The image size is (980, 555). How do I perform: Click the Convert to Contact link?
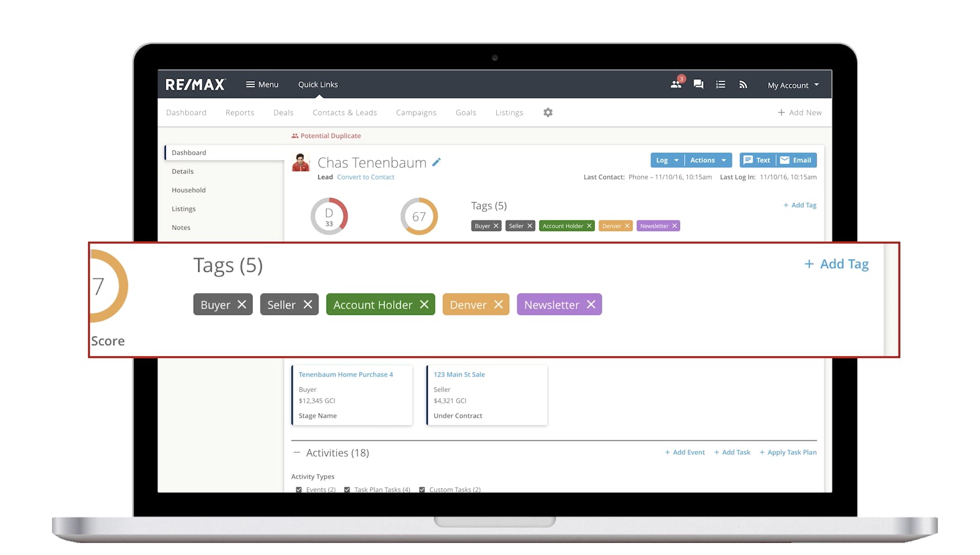(x=366, y=177)
